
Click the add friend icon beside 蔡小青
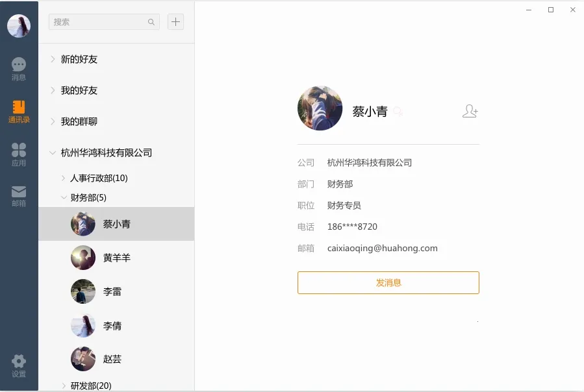pyautogui.click(x=470, y=111)
